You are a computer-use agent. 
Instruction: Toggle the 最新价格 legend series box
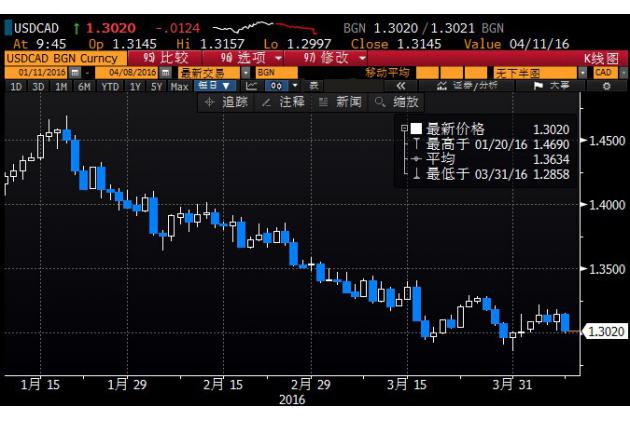[416, 129]
